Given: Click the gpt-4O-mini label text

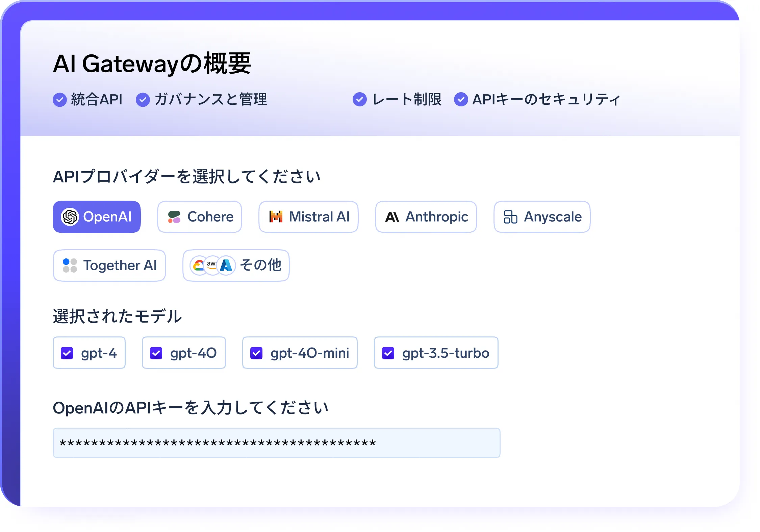Looking at the screenshot, I should [310, 353].
